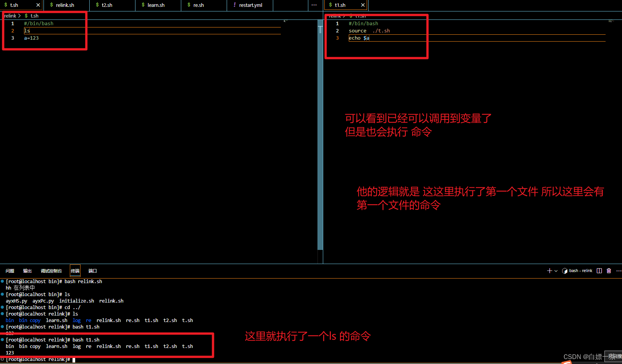This screenshot has height=364, width=622.
Task: Open the 端口 ports panel tab
Action: [x=93, y=271]
